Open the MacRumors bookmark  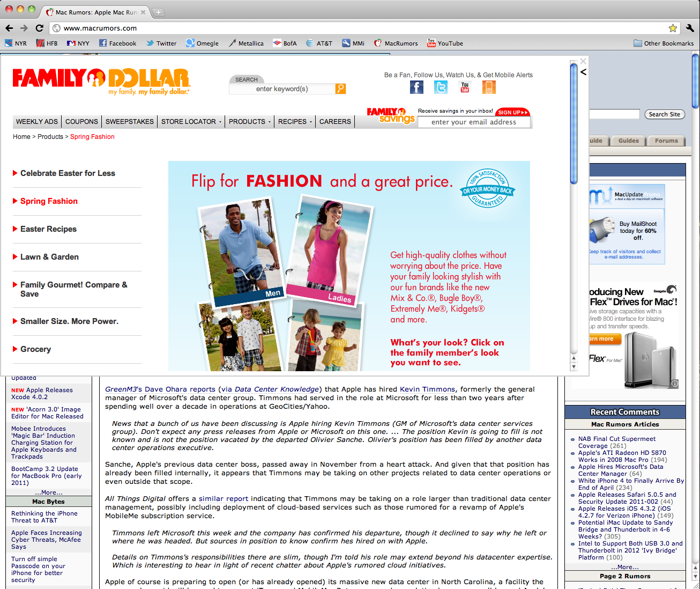[x=396, y=43]
